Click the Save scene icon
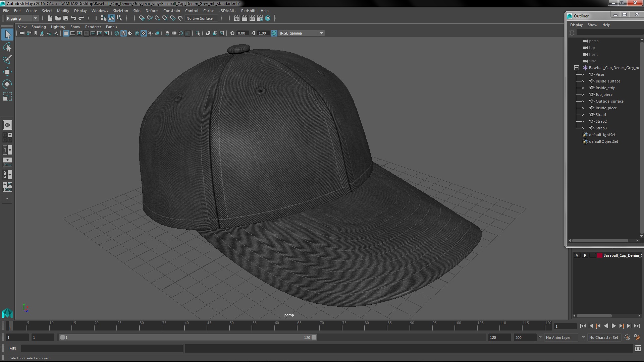The image size is (644, 362). coord(66,18)
